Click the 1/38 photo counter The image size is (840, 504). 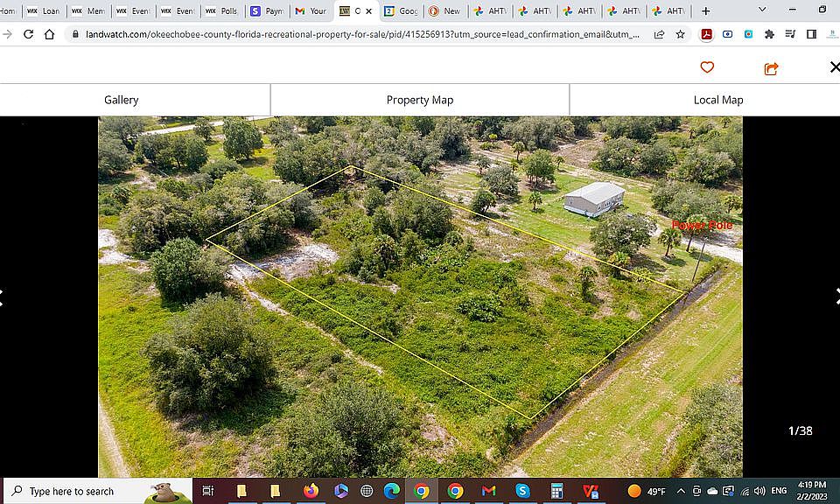click(x=801, y=430)
